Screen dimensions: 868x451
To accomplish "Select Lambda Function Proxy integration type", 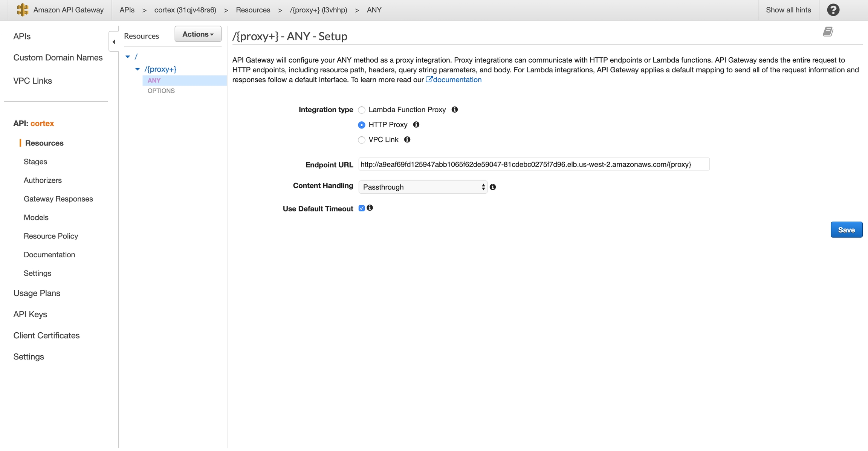I will (362, 110).
